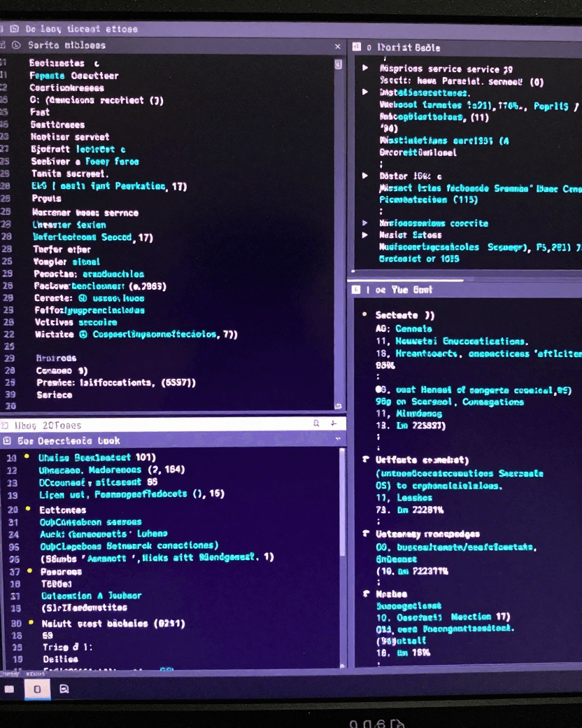Click the search icon in the "Ilbos 20Foees" bar

316,423
